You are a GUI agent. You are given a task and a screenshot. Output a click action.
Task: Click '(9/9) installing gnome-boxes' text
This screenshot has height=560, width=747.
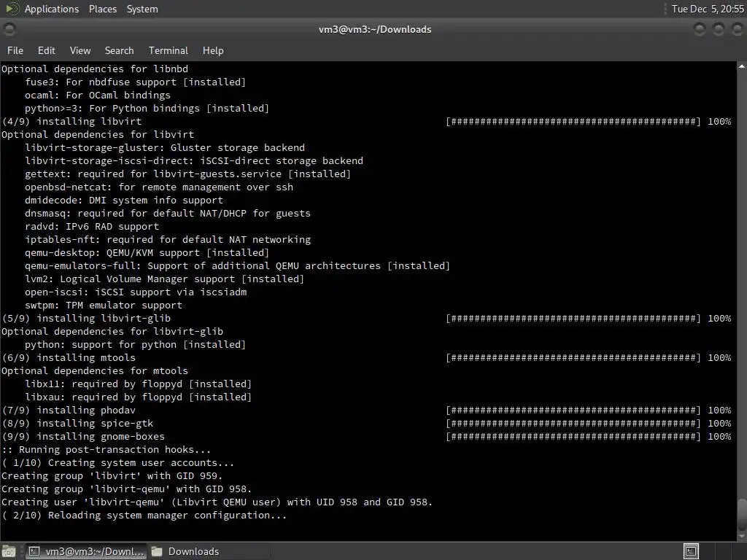pyautogui.click(x=83, y=437)
